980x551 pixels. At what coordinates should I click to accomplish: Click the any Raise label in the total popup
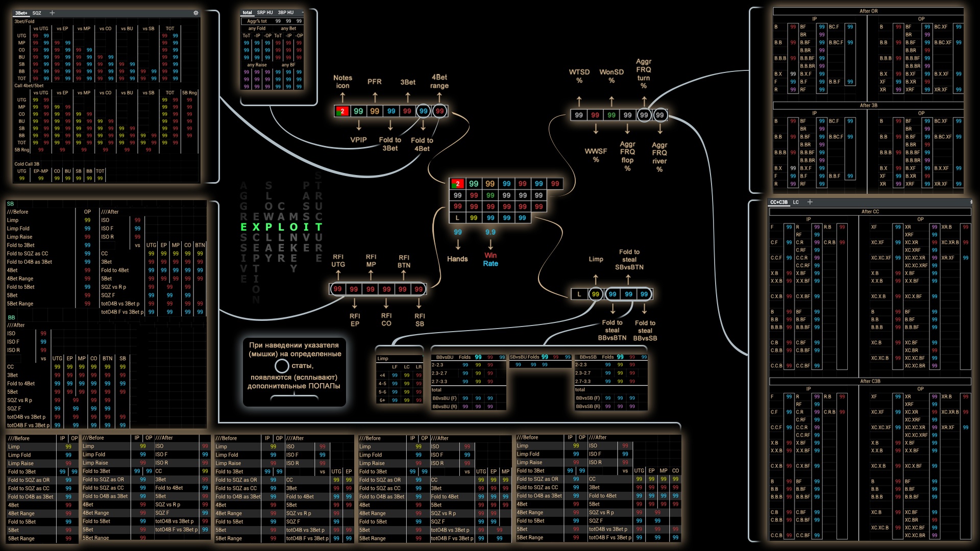pos(257,65)
